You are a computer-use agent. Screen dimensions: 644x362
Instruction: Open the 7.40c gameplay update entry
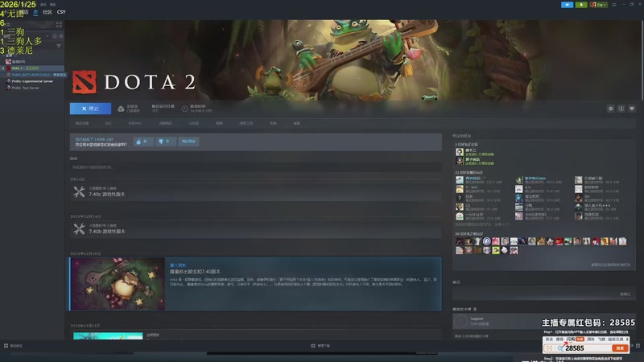point(255,192)
